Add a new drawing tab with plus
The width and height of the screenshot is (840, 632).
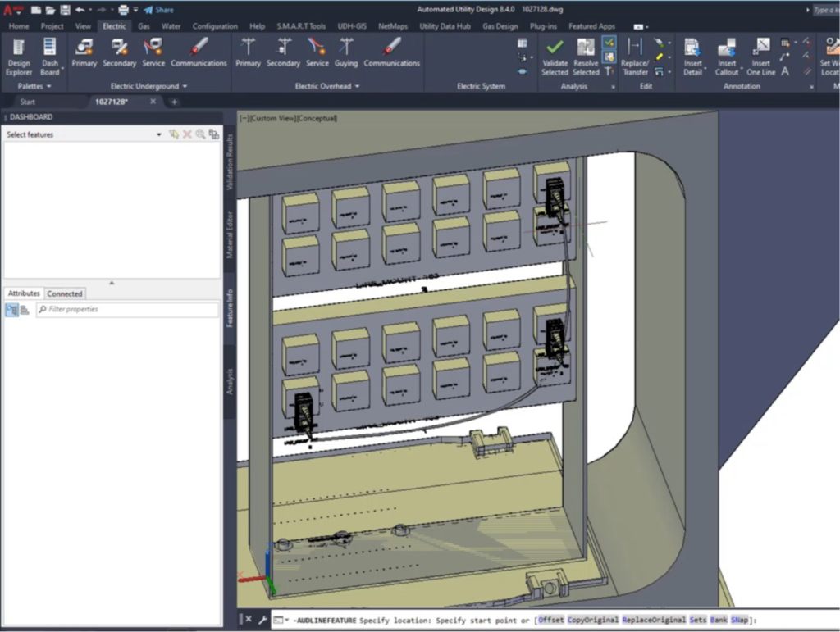pos(174,102)
